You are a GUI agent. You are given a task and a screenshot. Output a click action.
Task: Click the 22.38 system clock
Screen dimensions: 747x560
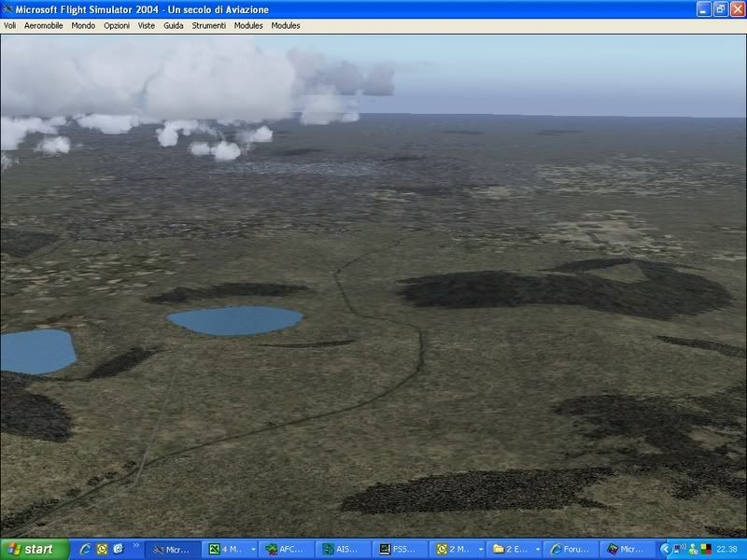pyautogui.click(x=727, y=550)
